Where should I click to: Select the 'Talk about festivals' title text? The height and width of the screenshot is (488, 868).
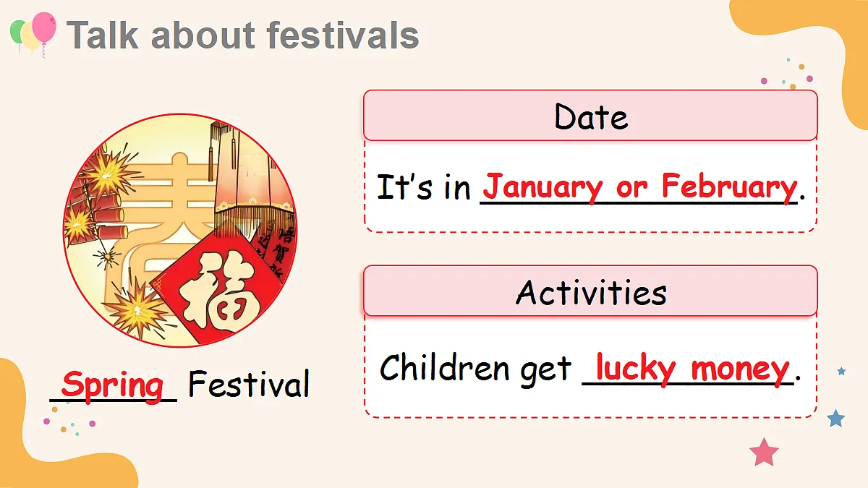click(243, 35)
